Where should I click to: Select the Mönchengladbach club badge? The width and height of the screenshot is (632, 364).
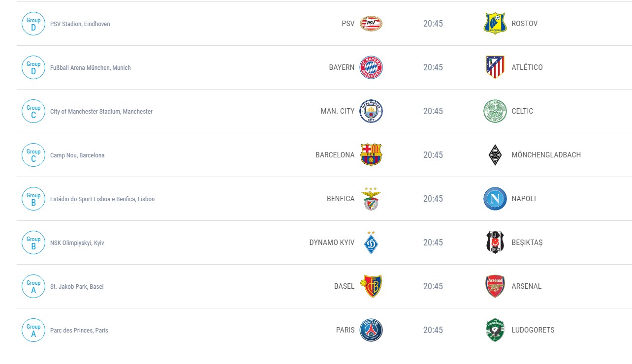(495, 154)
